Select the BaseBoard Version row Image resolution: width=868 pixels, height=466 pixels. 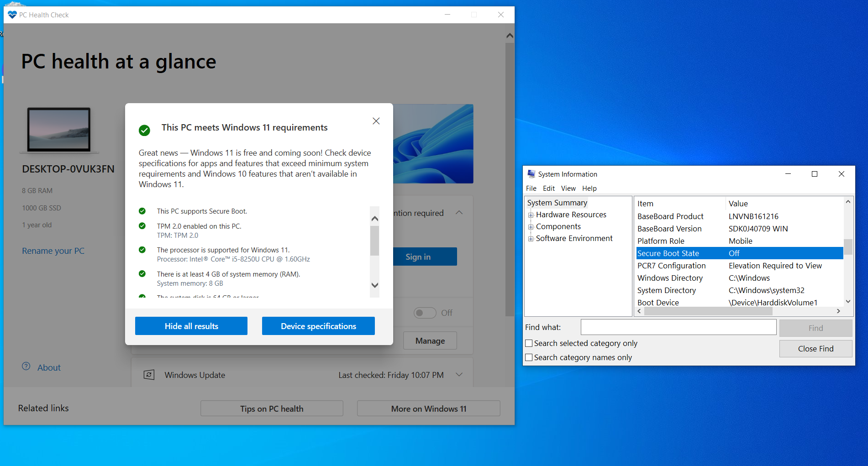740,229
